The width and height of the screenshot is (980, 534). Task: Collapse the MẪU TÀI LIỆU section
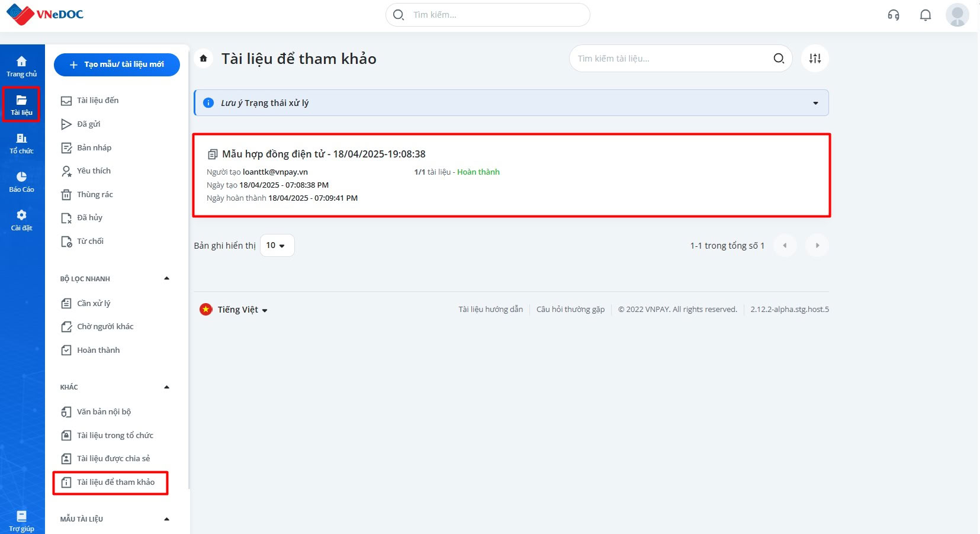(x=166, y=519)
